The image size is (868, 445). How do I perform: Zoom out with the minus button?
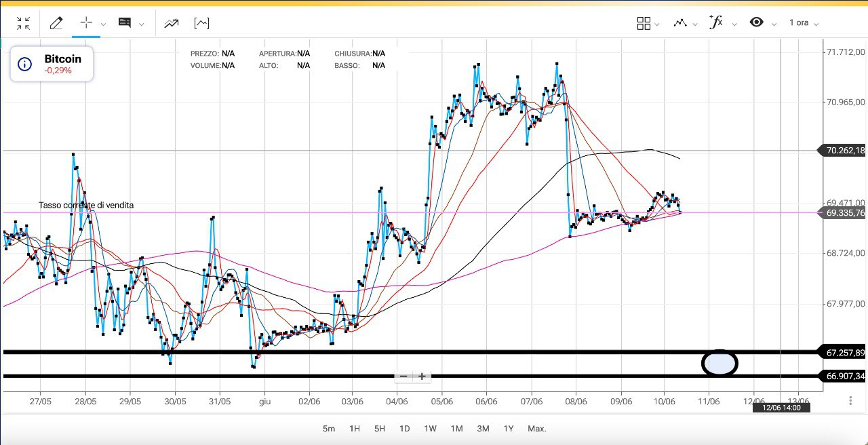point(403,376)
